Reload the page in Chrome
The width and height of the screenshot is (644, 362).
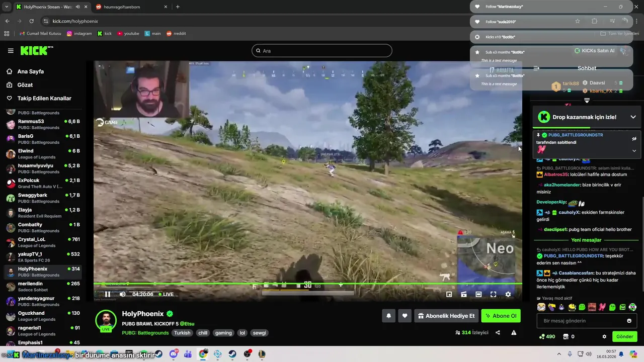(31, 21)
